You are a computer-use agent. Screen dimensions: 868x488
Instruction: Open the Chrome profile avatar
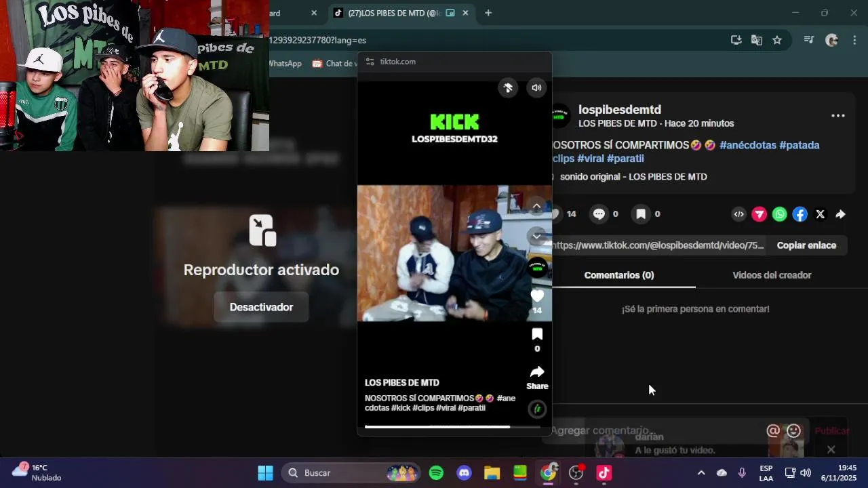point(832,40)
